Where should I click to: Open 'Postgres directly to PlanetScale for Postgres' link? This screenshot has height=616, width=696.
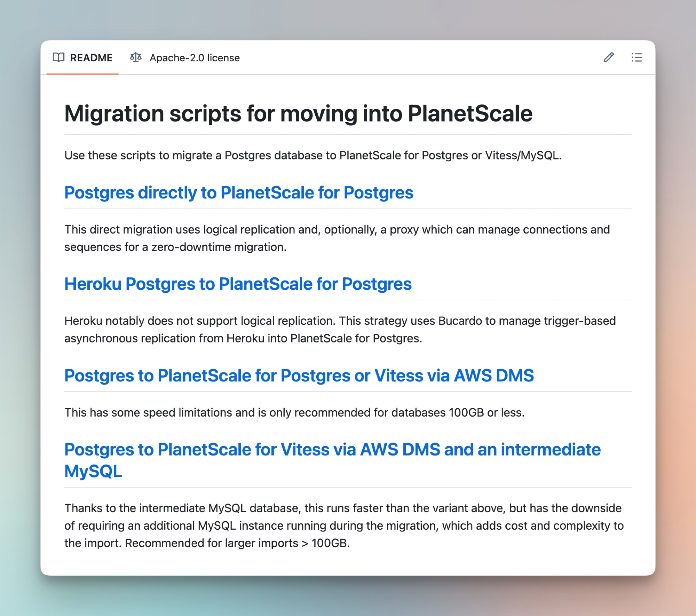pos(239,193)
